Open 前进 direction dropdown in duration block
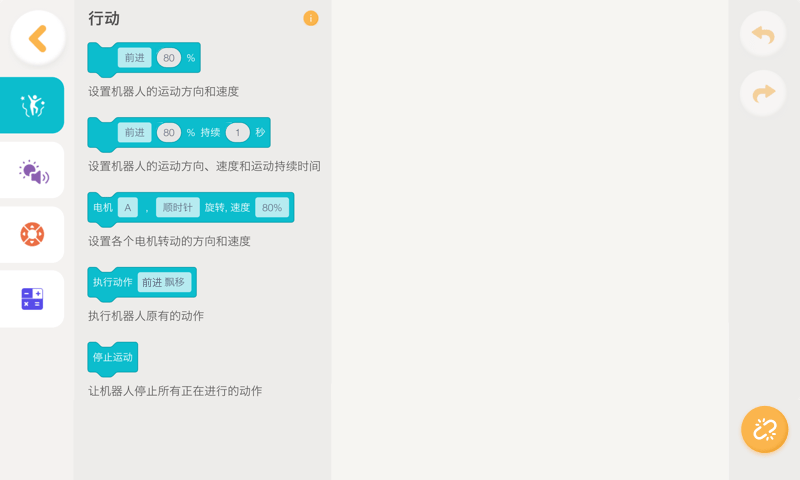Viewport: 800px width, 480px height. tap(134, 132)
